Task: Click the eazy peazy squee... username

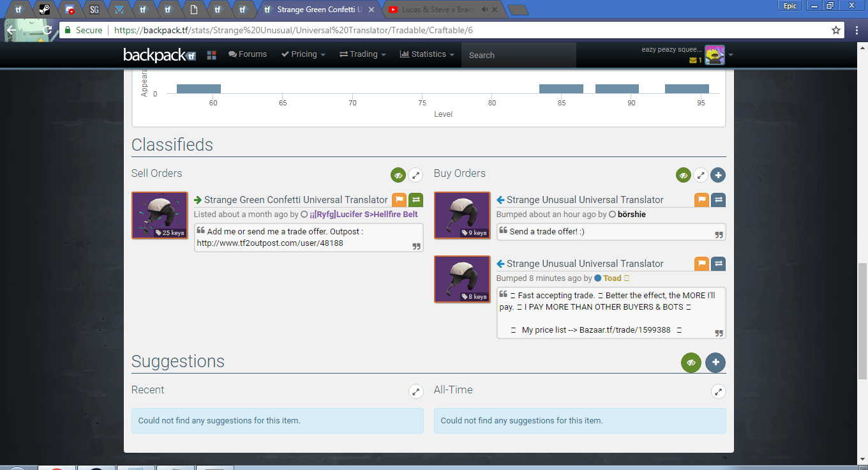Action: point(671,49)
